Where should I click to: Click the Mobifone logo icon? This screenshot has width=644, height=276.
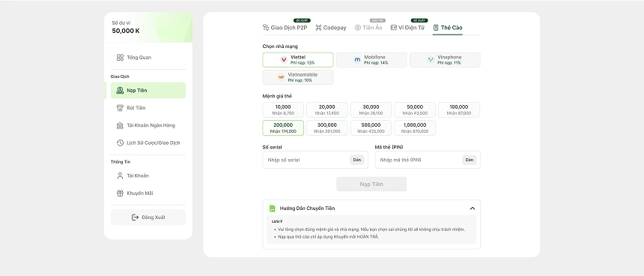(357, 60)
